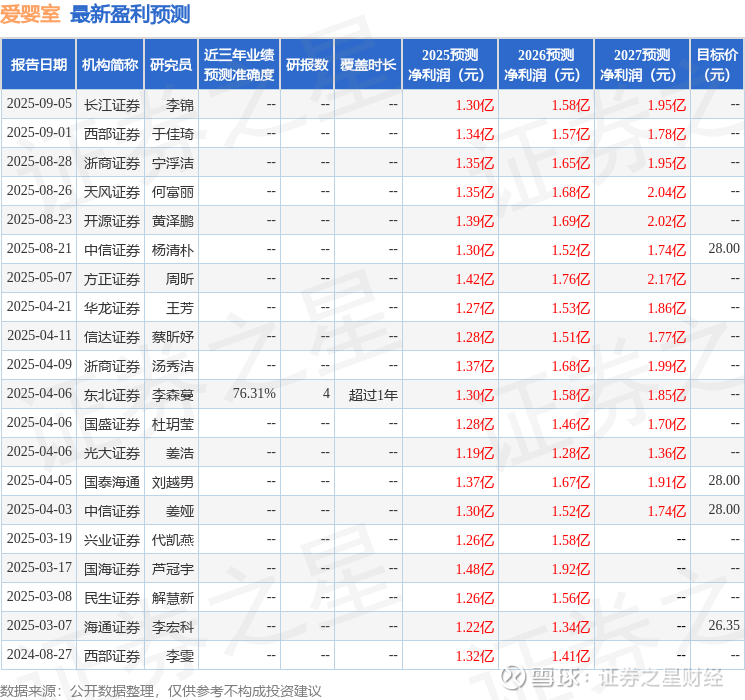The width and height of the screenshot is (745, 700).
Task: Click the 机构简称 column header
Action: [x=110, y=65]
